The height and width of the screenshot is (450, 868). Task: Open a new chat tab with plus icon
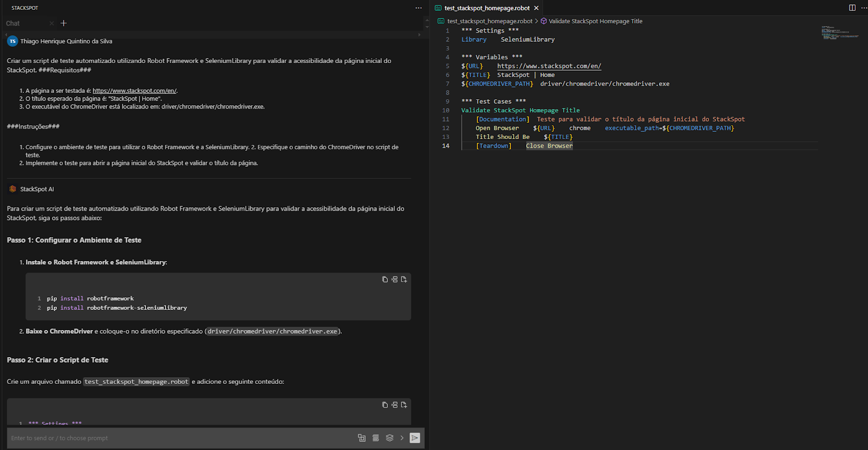[x=63, y=23]
